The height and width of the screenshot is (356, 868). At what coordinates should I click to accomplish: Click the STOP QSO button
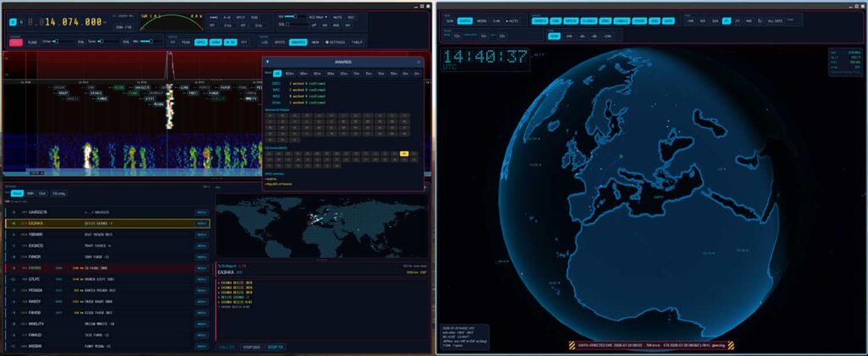click(x=252, y=348)
